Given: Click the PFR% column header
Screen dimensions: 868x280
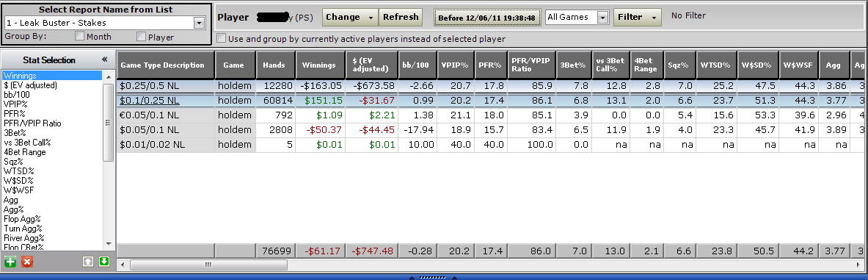Looking at the screenshot, I should pos(490,65).
